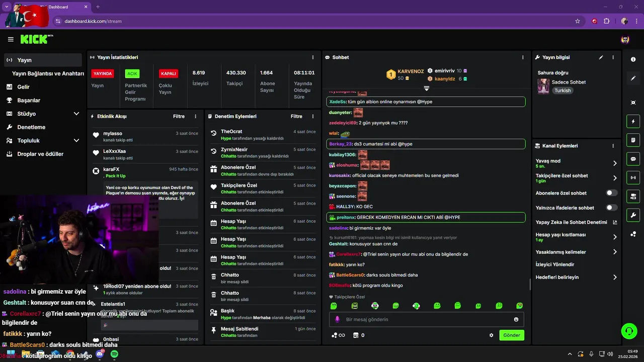
Task: Send message with Gönder button
Action: point(512,335)
